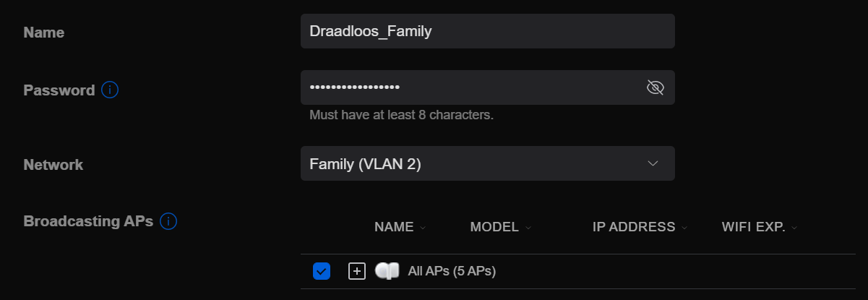Click the Broadcasting APs label text
The image size is (868, 300).
point(88,221)
